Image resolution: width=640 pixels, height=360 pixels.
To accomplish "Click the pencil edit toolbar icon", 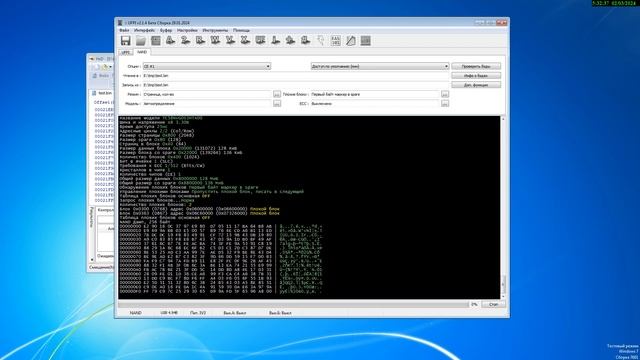I will [351, 40].
